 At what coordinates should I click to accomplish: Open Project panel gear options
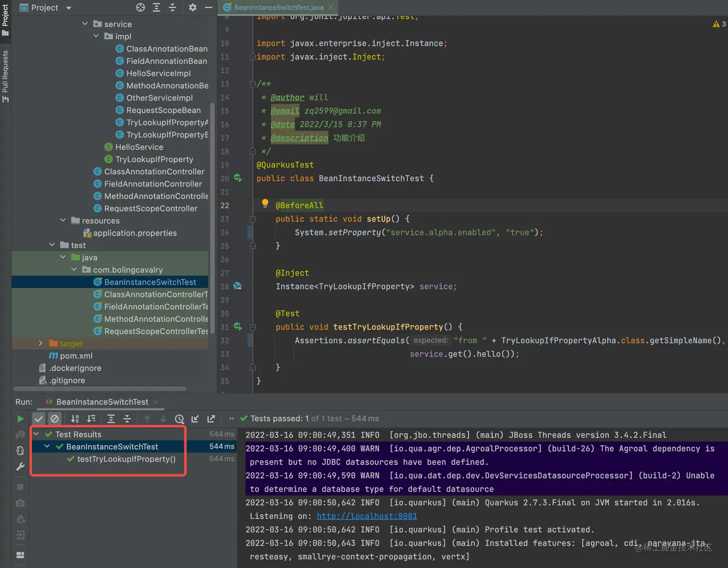193,7
